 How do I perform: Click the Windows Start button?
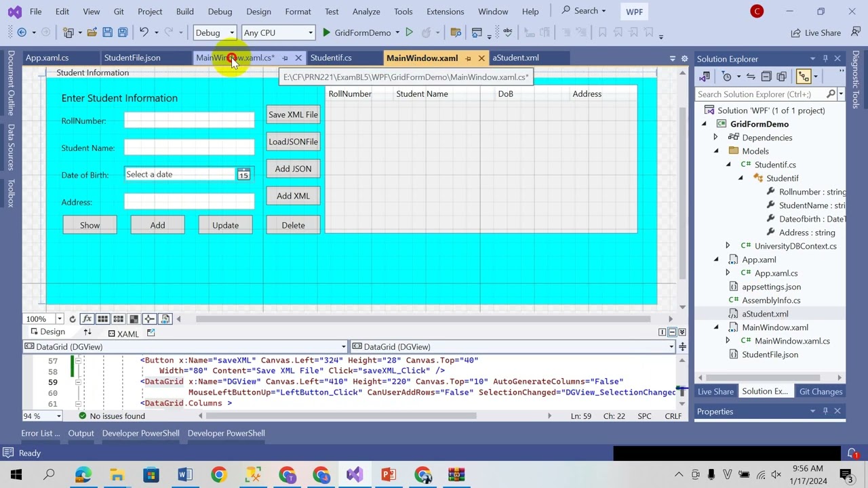[x=16, y=474]
